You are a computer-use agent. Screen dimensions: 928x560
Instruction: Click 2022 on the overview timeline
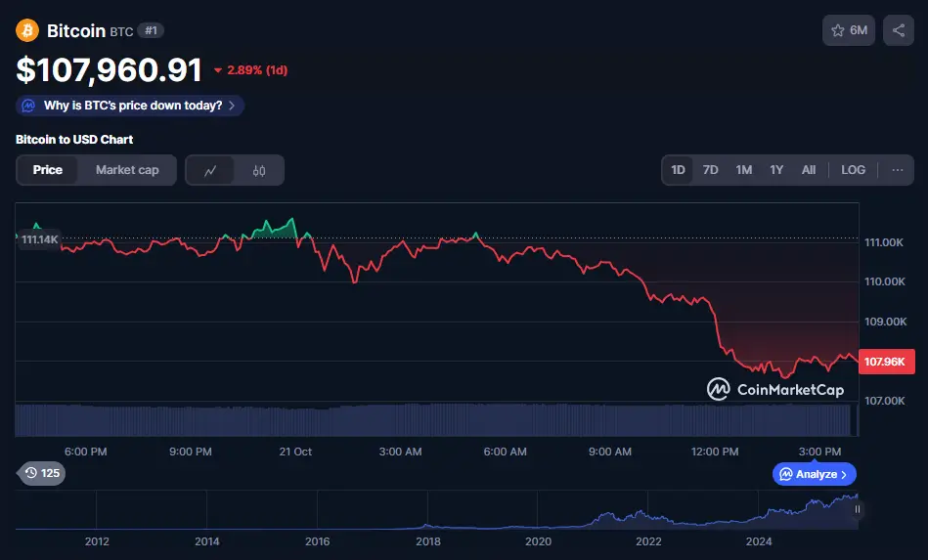tap(648, 541)
